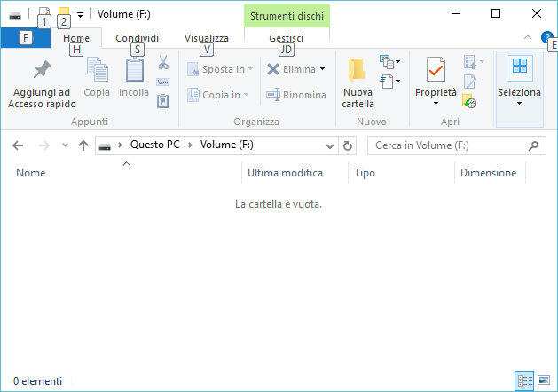Click Questo PC in the address bar
Image resolution: width=558 pixels, height=392 pixels.
click(155, 145)
